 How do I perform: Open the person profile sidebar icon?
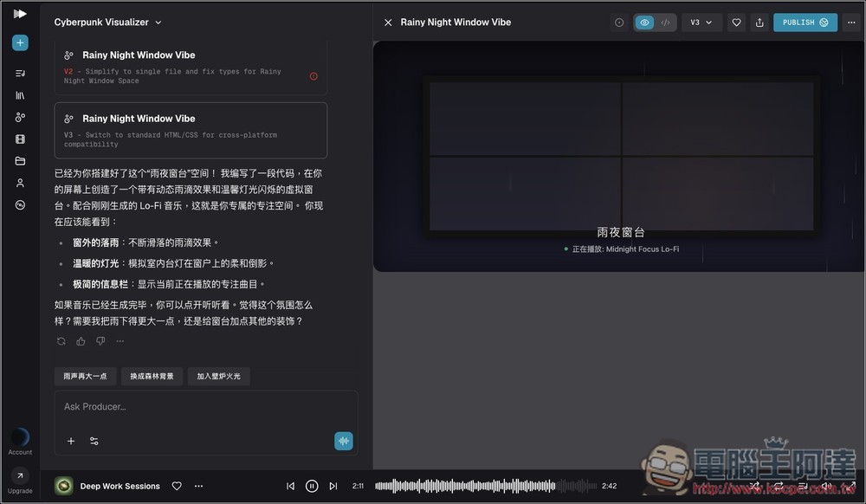click(x=20, y=183)
